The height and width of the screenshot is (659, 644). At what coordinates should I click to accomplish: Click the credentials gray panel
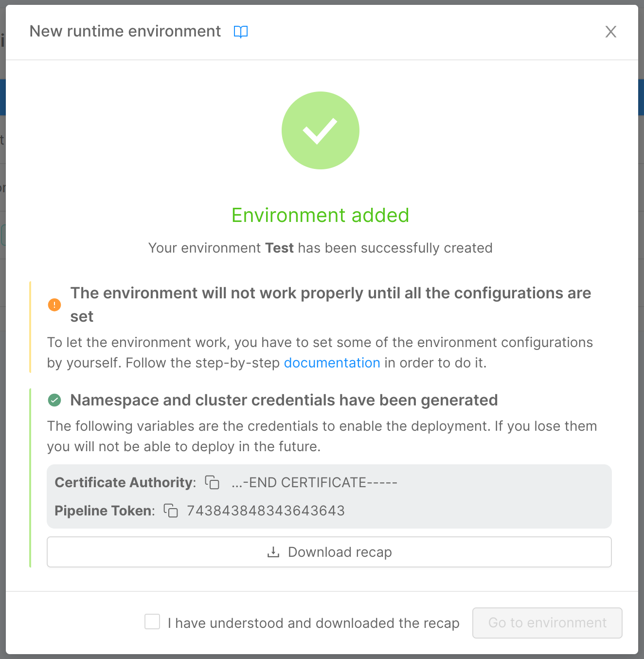(329, 496)
